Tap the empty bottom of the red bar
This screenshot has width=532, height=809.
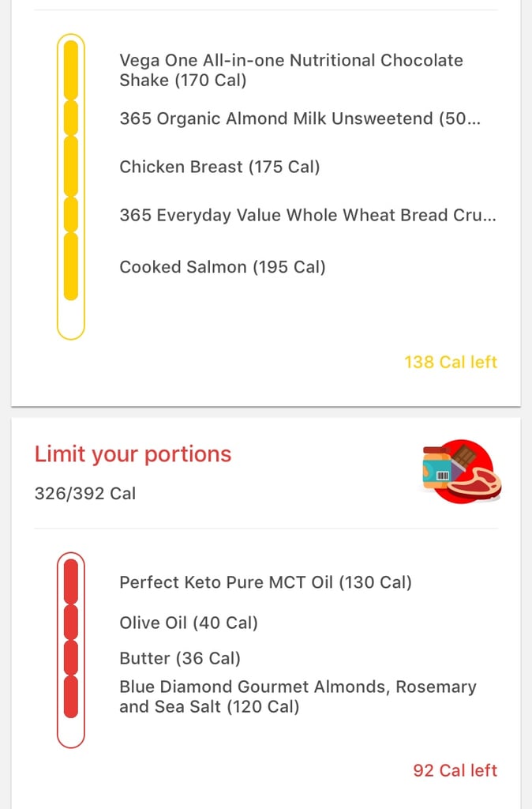pos(71,732)
